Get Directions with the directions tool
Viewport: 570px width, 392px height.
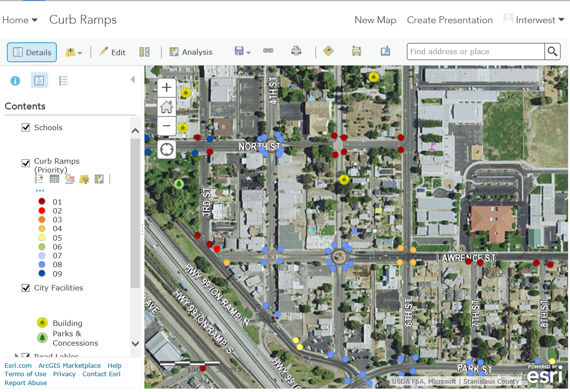coord(328,51)
